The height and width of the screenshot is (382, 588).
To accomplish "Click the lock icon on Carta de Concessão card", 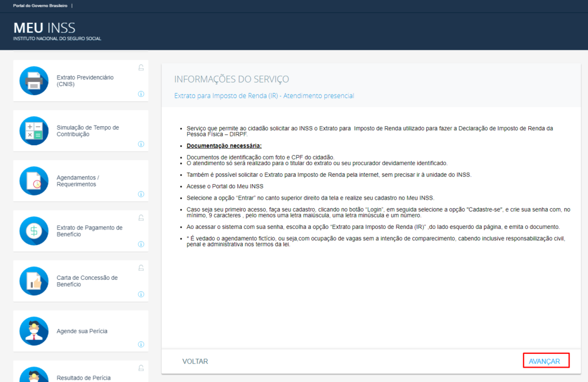I will click(x=141, y=268).
